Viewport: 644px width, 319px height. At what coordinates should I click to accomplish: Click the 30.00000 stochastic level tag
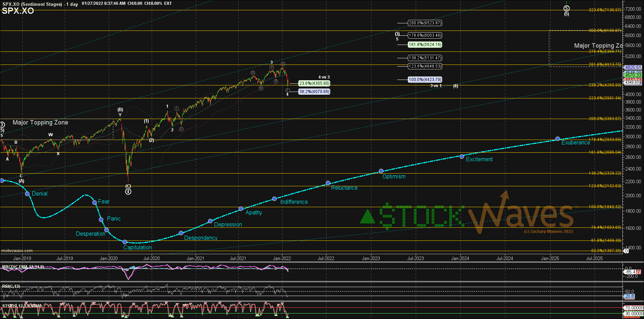pyautogui.click(x=633, y=314)
